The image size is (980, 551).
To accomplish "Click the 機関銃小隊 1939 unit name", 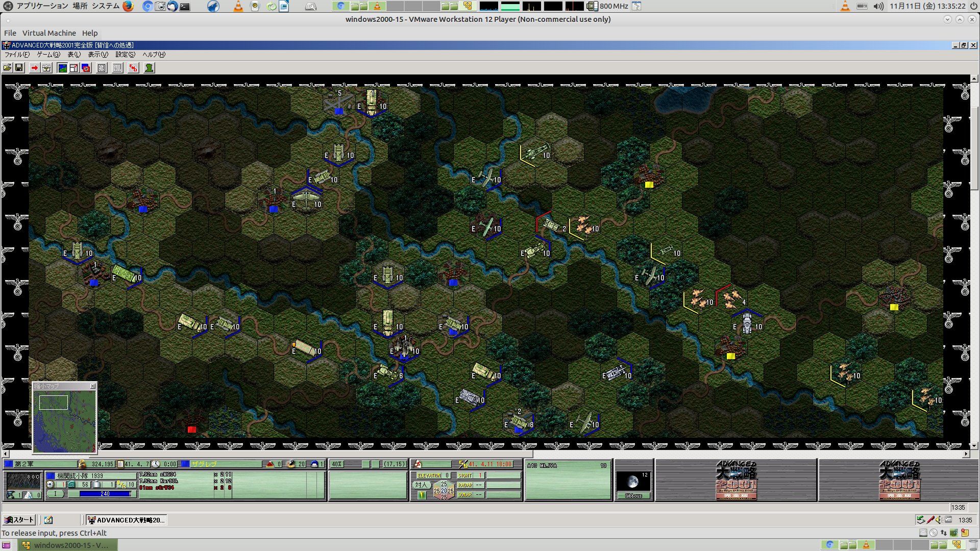I will point(80,475).
